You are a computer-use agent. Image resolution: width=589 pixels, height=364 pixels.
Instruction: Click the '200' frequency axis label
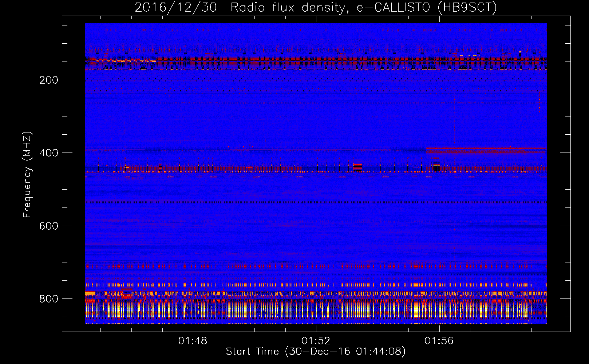coord(49,80)
